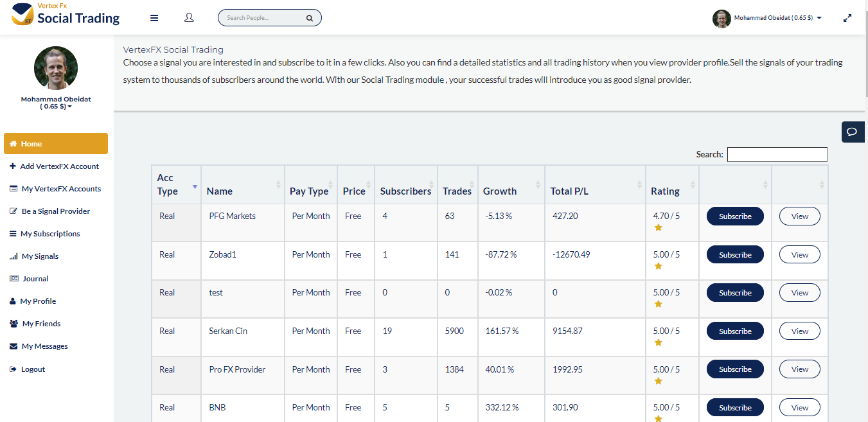Image resolution: width=868 pixels, height=422 pixels.
Task: Click Logout in the sidebar
Action: (33, 369)
